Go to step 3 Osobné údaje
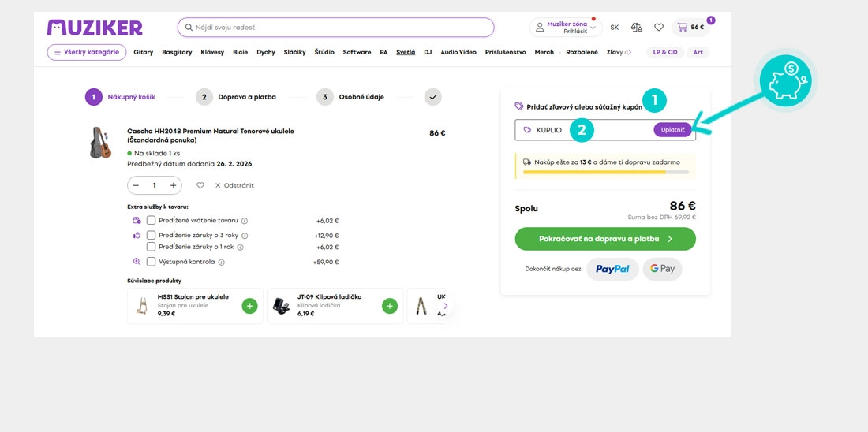The image size is (868, 432). click(350, 97)
